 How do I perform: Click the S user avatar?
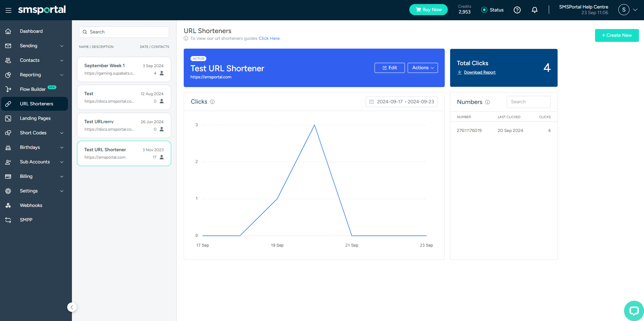coord(624,10)
